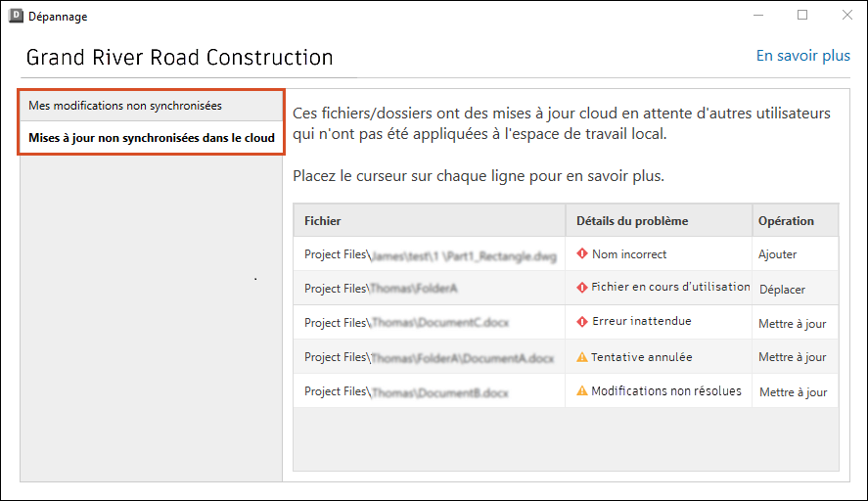Screen dimensions: 868x501
Task: Select the Thomas\FolderA file path cell
Action: tap(429, 289)
